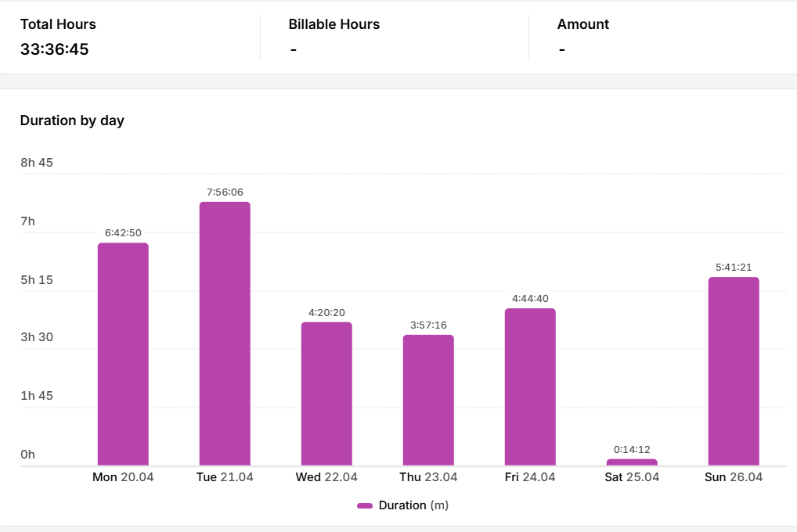Click the Tue 21.04 axis label
Image resolution: width=797 pixels, height=532 pixels.
click(225, 477)
